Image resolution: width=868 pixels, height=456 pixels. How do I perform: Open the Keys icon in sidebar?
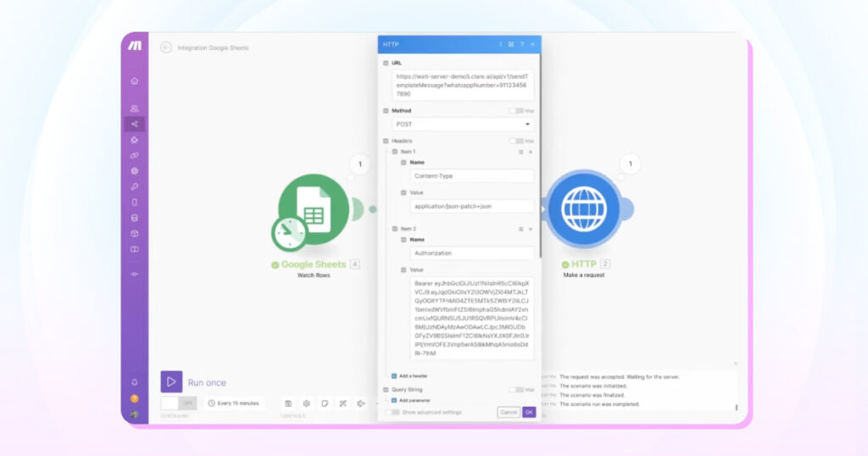[x=135, y=186]
